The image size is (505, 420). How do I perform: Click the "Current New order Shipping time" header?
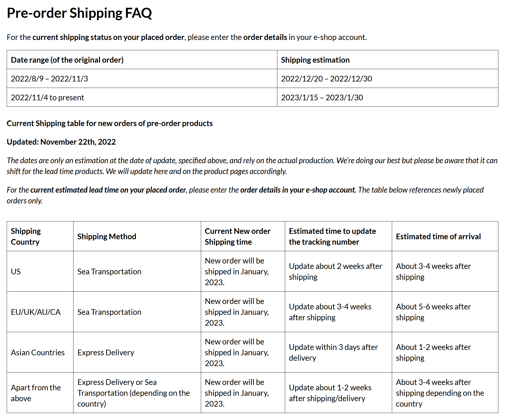click(x=237, y=236)
